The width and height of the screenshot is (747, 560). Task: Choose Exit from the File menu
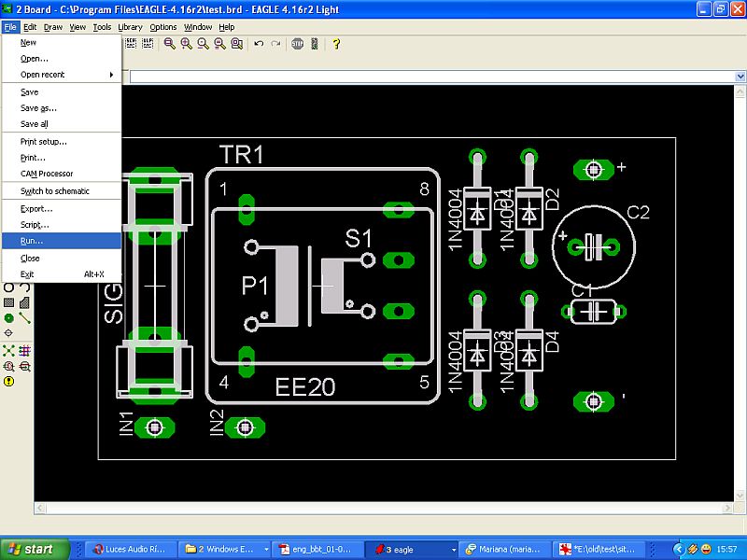(62, 274)
